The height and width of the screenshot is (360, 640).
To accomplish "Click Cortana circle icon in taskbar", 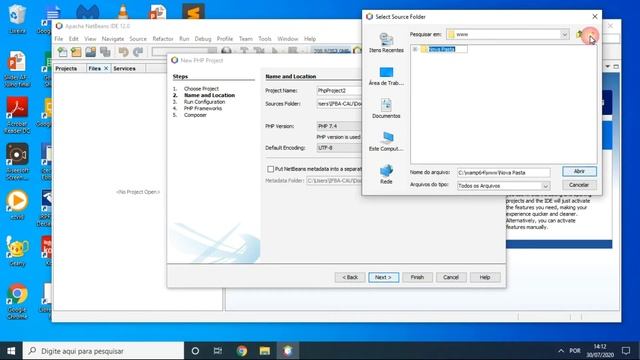I will point(195,351).
